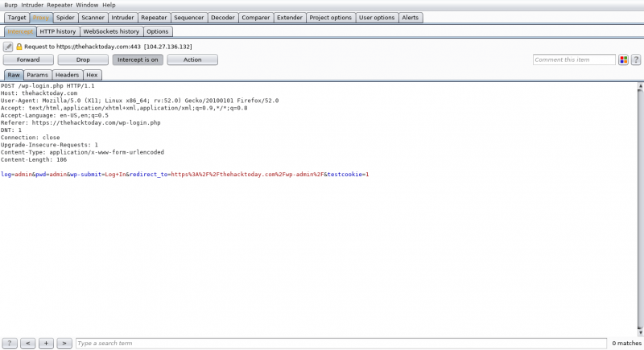The image size is (644, 350).
Task: Open the Window menu
Action: (x=87, y=5)
